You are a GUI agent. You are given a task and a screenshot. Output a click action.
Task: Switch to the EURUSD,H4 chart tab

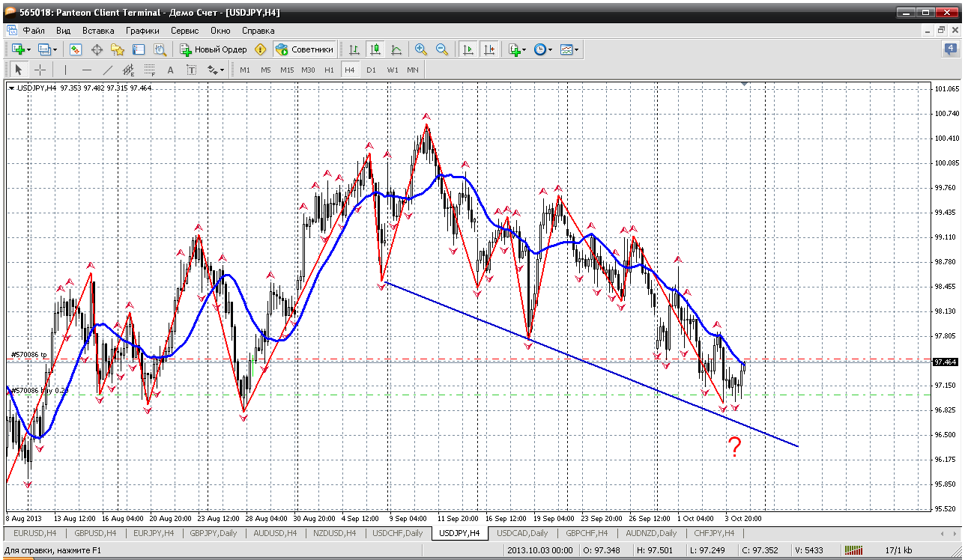click(x=34, y=533)
